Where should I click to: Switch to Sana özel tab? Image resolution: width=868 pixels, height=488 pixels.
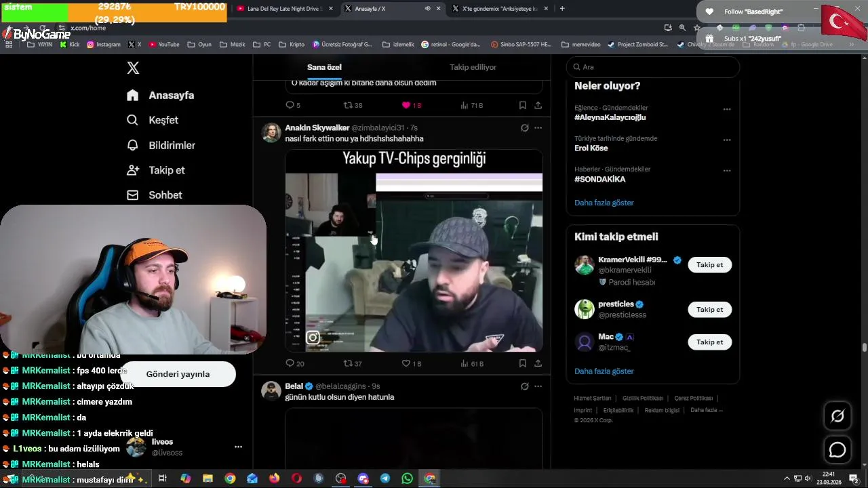[x=324, y=67]
